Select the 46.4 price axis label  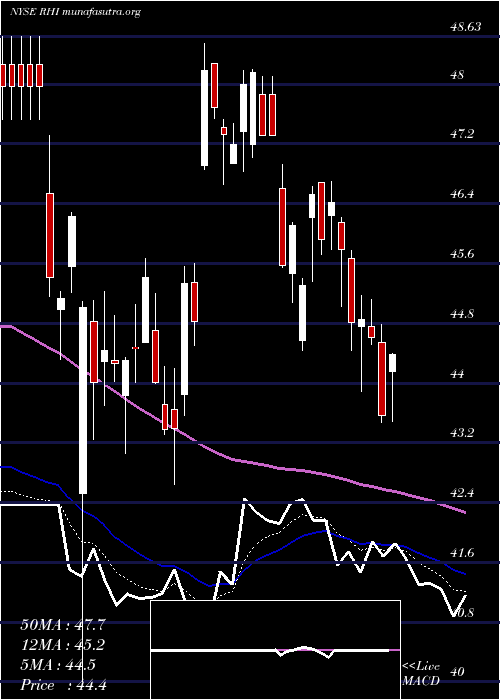[462, 194]
